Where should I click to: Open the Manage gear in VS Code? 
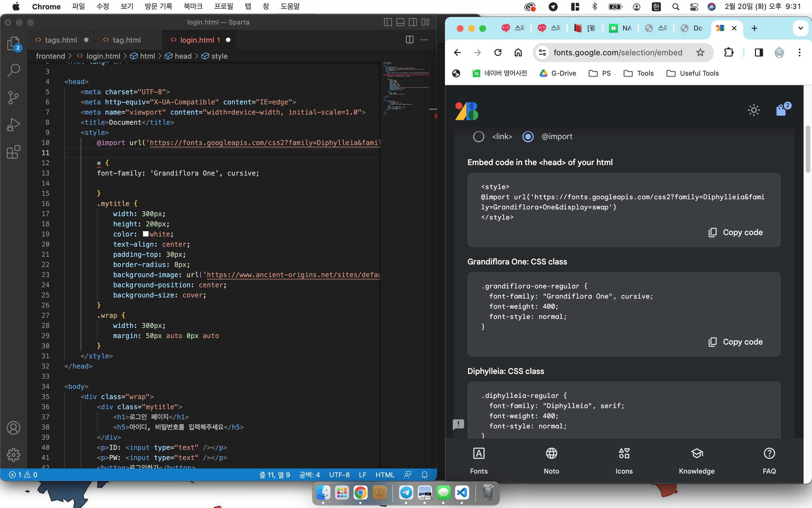14,455
